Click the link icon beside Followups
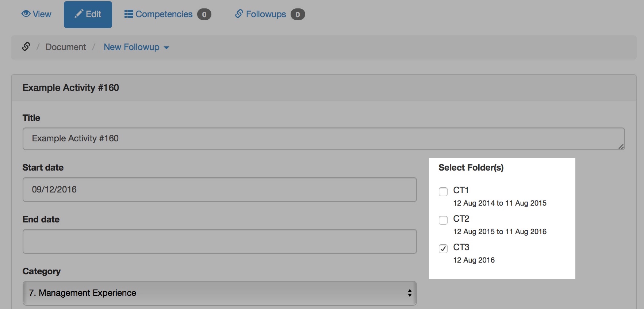The height and width of the screenshot is (309, 644). tap(239, 14)
